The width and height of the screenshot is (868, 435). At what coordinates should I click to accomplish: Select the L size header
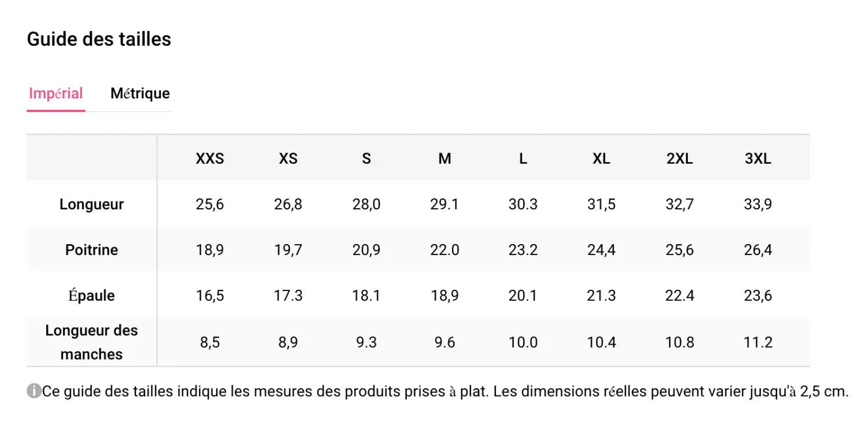click(x=523, y=158)
